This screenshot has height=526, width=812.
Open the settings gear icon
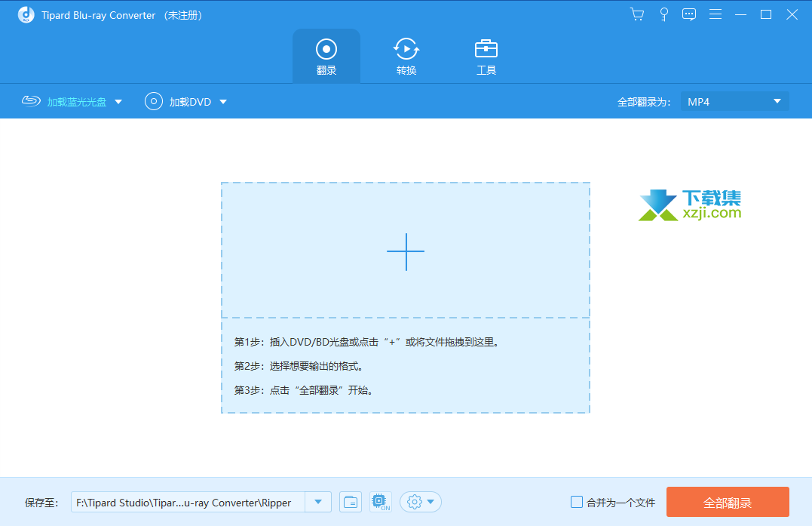point(414,502)
